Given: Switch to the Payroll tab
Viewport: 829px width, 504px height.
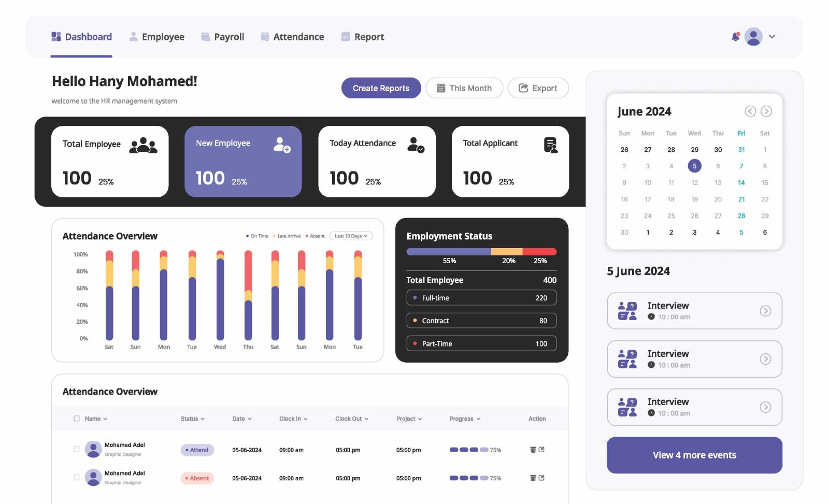Looking at the screenshot, I should point(222,37).
